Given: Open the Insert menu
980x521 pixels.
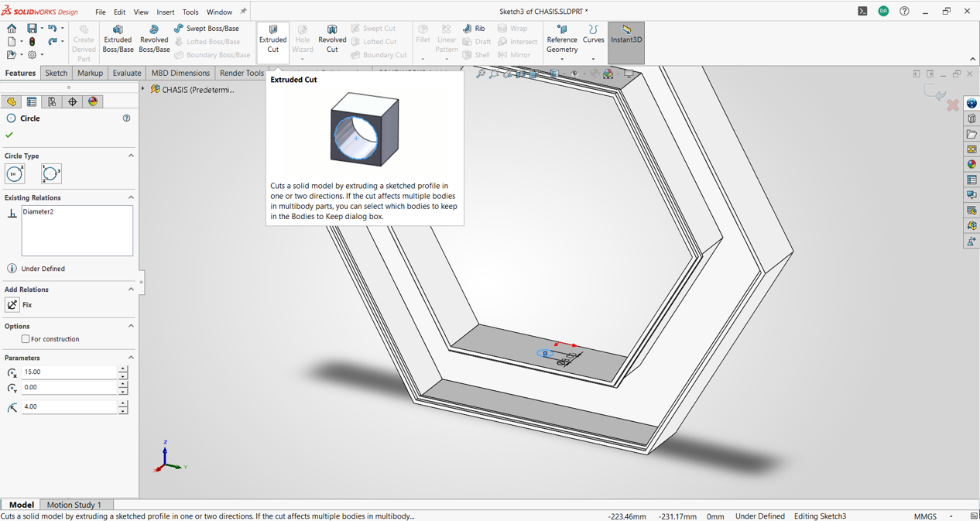Looking at the screenshot, I should click(166, 12).
